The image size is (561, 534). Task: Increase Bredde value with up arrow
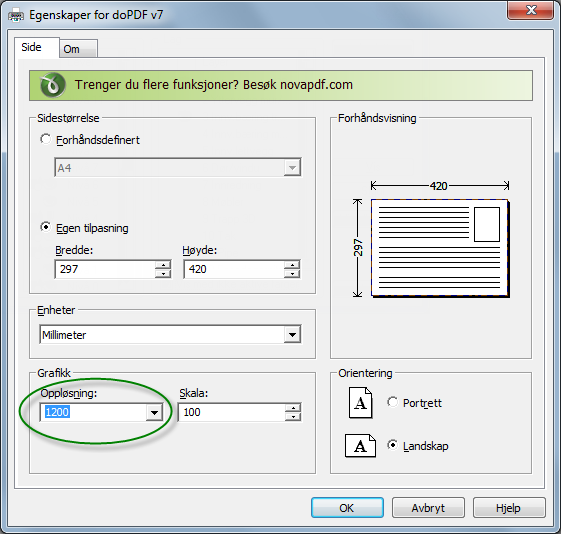point(163,265)
